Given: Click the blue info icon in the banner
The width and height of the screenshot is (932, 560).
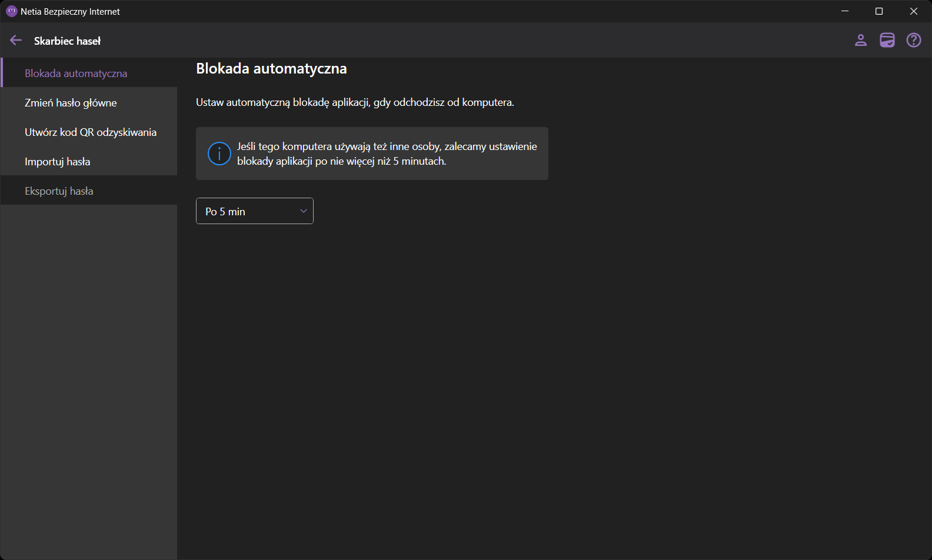Looking at the screenshot, I should pos(219,154).
